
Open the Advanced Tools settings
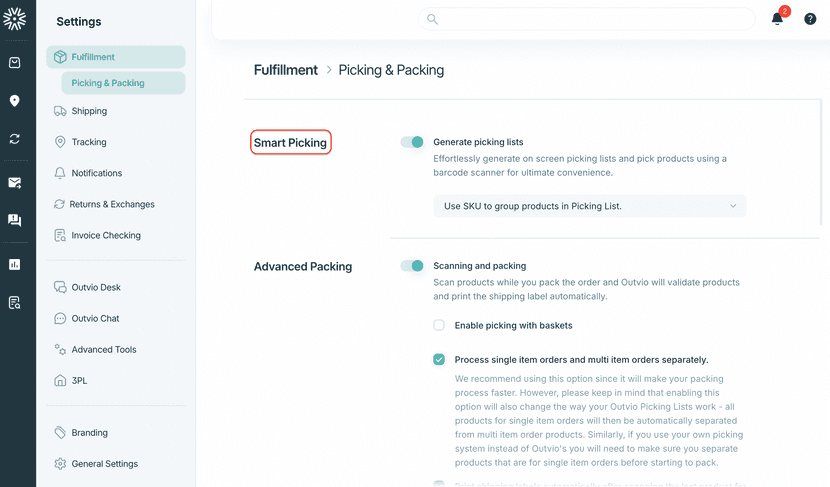click(104, 350)
